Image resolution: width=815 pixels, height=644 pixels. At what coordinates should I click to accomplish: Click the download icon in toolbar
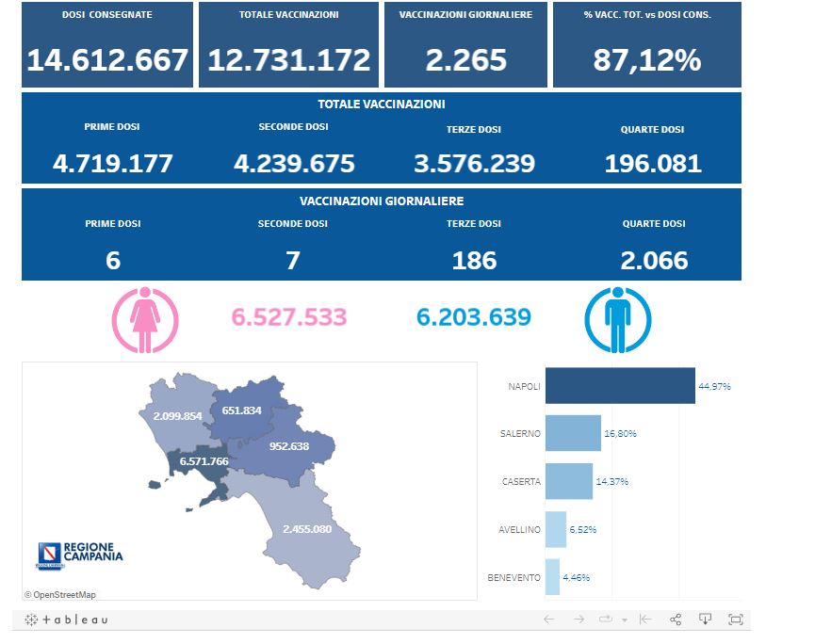(705, 620)
